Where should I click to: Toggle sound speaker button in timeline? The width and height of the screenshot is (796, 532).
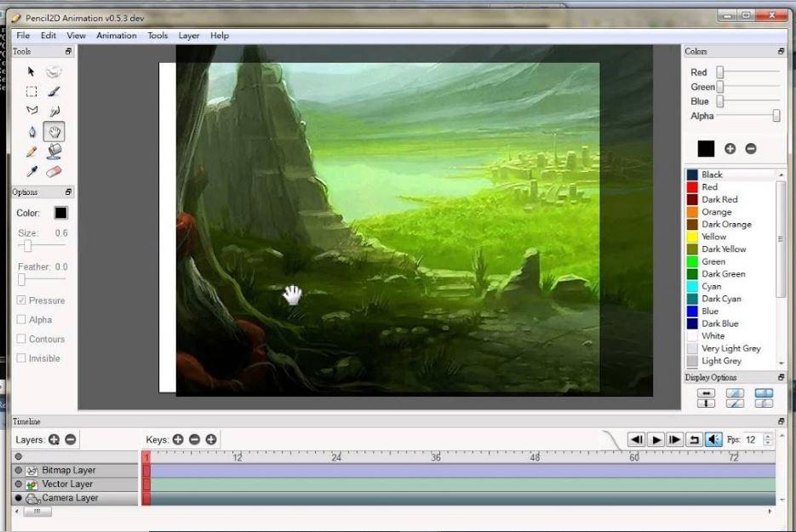(x=713, y=439)
